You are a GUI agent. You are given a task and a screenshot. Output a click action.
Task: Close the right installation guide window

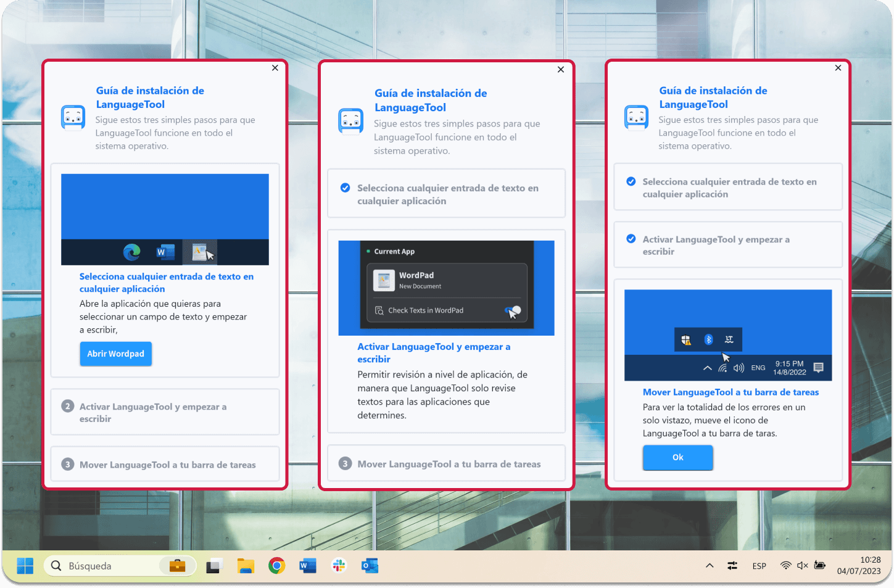click(x=838, y=68)
